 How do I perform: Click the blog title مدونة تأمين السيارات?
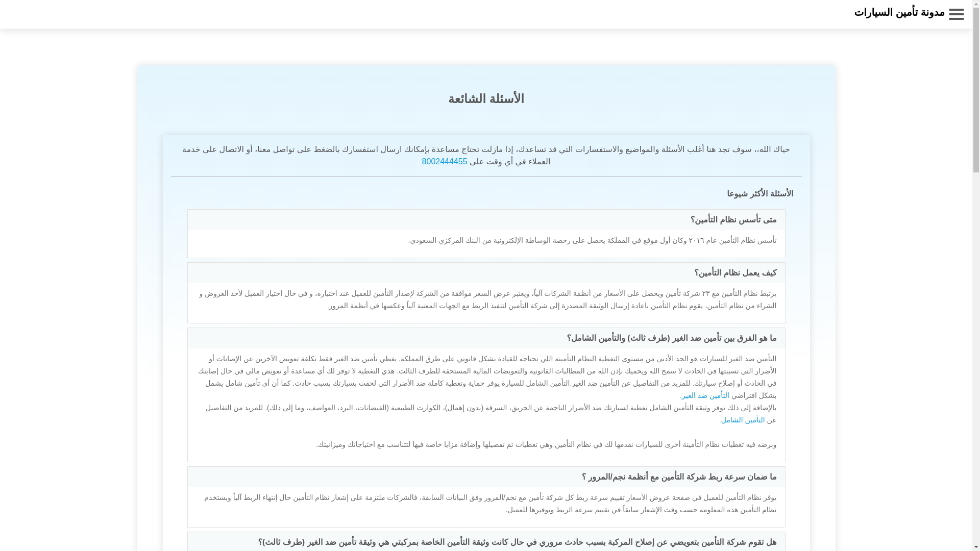click(899, 13)
